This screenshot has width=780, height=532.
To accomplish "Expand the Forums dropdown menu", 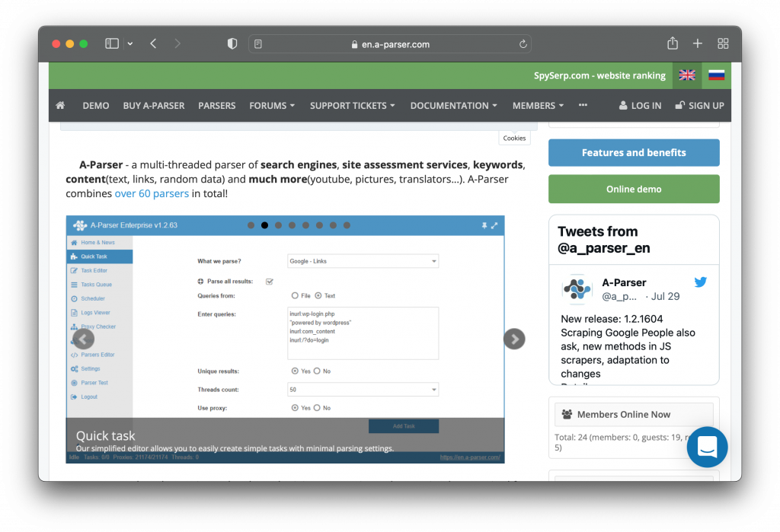I will pos(272,106).
